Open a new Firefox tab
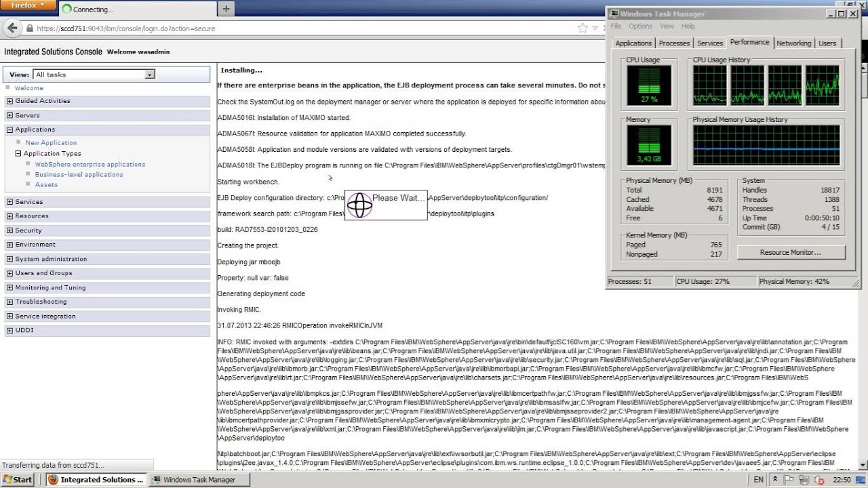Image resolution: width=868 pixels, height=488 pixels. coord(226,9)
